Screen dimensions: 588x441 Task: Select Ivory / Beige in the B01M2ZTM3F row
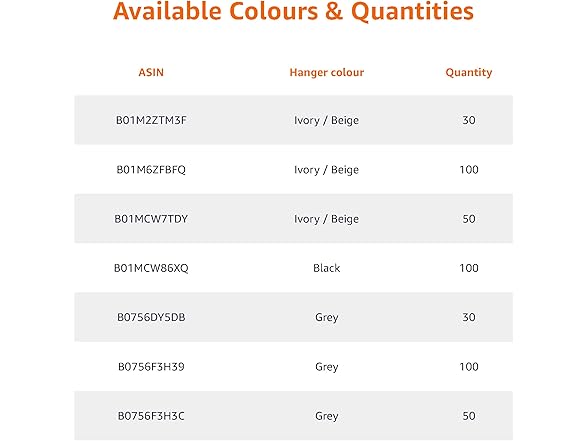[327, 120]
